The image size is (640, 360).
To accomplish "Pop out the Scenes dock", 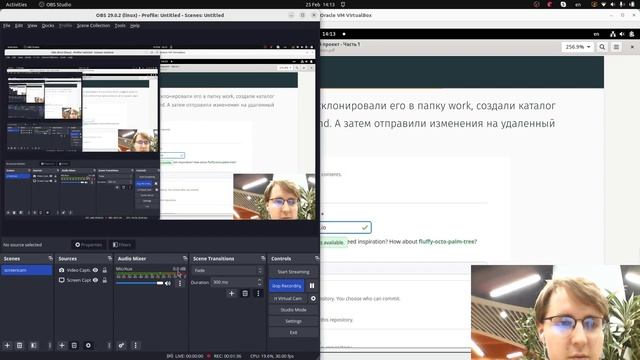I will click(x=50, y=258).
